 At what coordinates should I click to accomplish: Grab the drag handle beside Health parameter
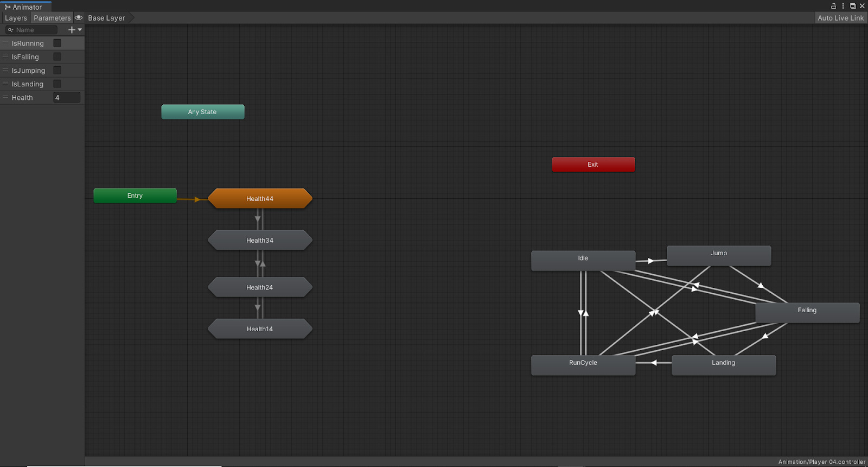(x=5, y=97)
